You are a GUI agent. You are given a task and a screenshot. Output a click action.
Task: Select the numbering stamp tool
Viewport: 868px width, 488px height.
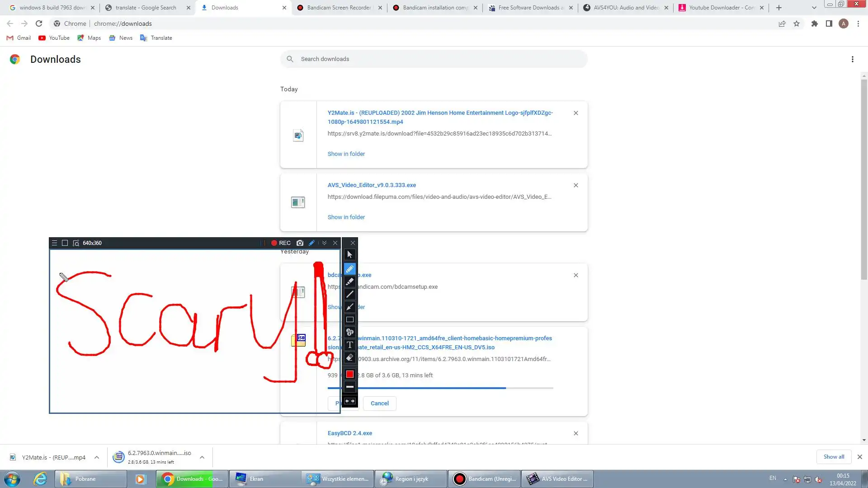coord(349,332)
